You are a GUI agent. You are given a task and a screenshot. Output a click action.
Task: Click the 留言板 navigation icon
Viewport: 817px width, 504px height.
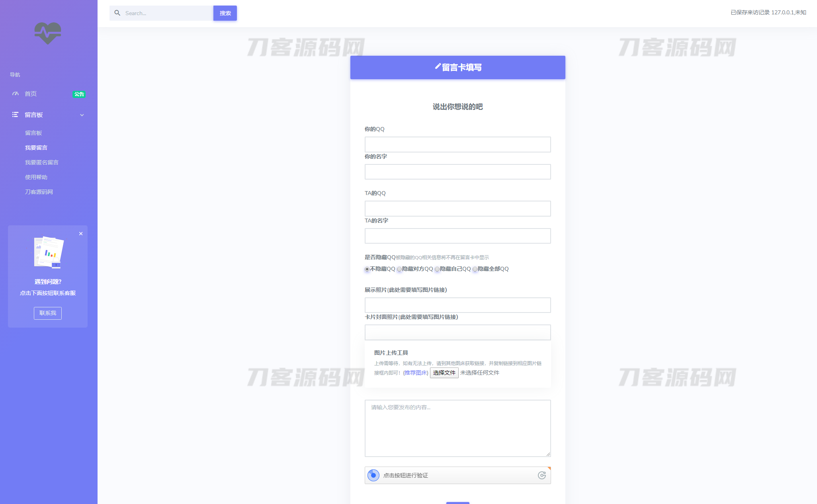click(15, 114)
